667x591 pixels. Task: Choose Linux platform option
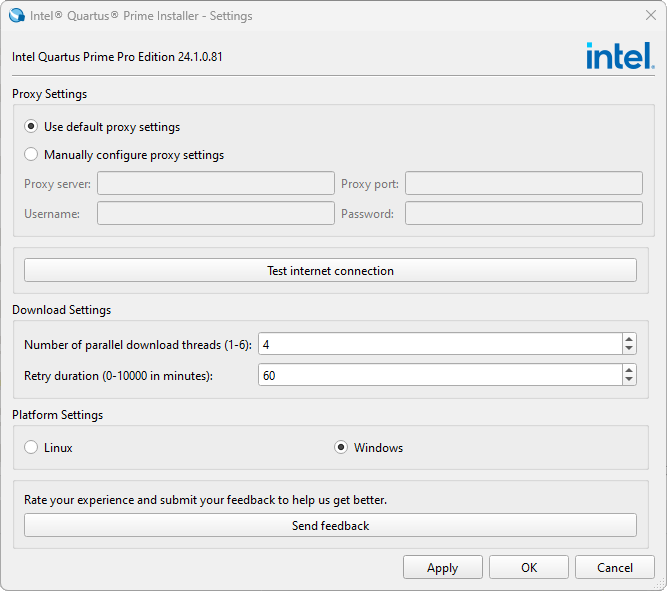pyautogui.click(x=31, y=448)
